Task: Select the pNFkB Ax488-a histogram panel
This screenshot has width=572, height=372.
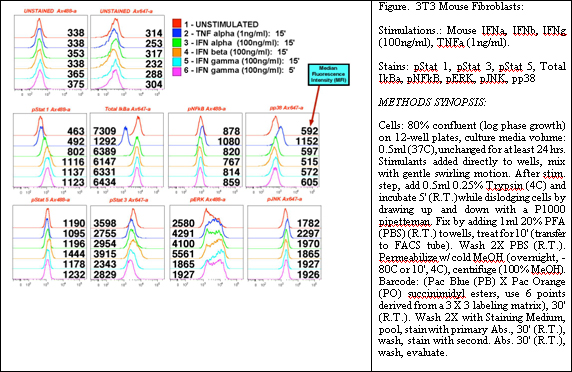Action: point(205,151)
